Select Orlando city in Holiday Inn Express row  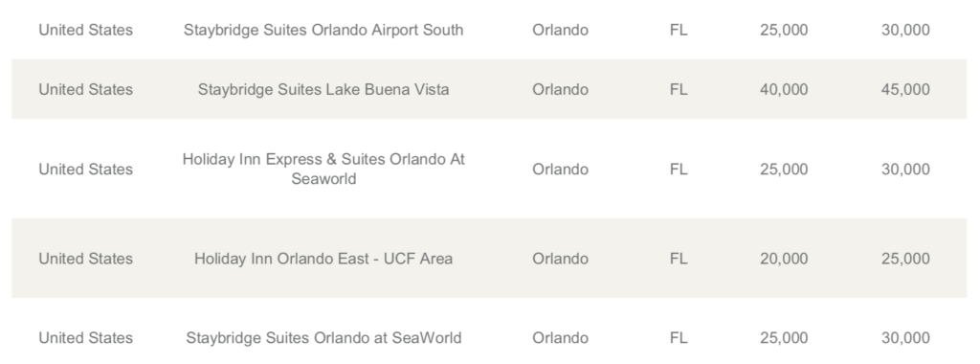click(x=560, y=169)
